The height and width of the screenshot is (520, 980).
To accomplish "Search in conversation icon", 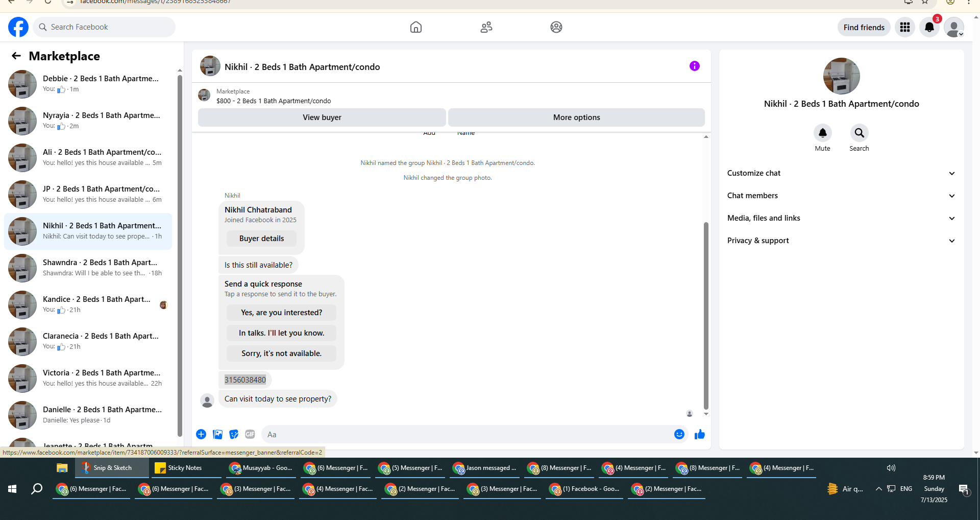I will click(x=859, y=133).
